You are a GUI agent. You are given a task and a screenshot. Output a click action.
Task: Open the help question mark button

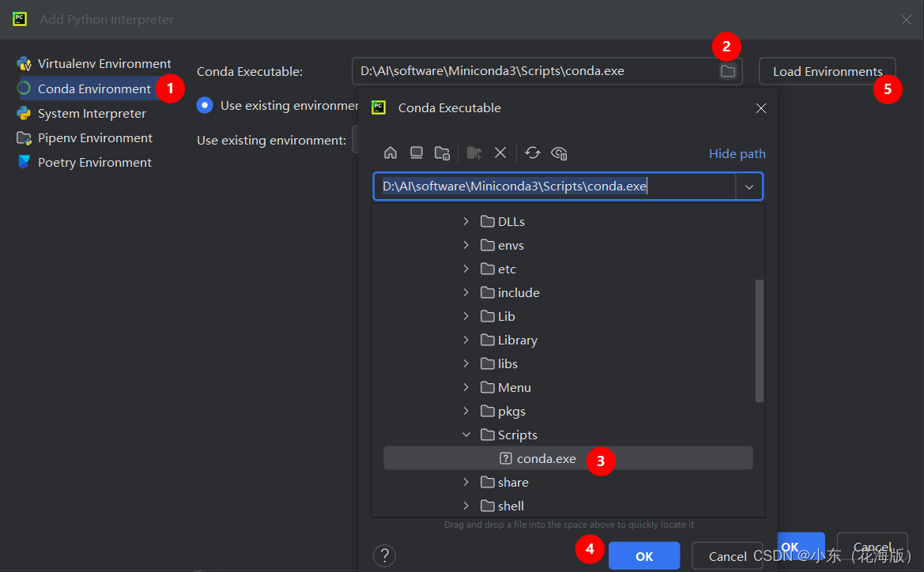pyautogui.click(x=384, y=555)
